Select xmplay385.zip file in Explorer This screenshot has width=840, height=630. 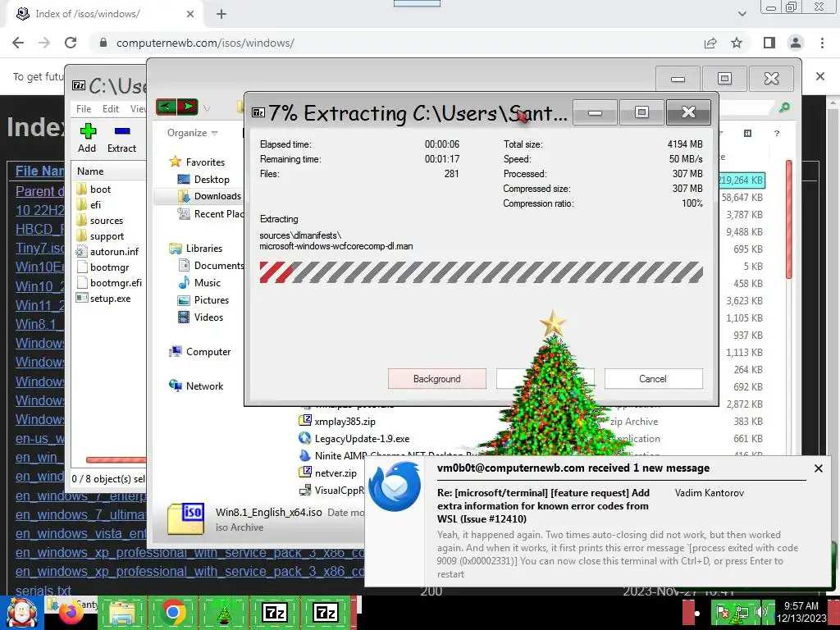coord(345,421)
